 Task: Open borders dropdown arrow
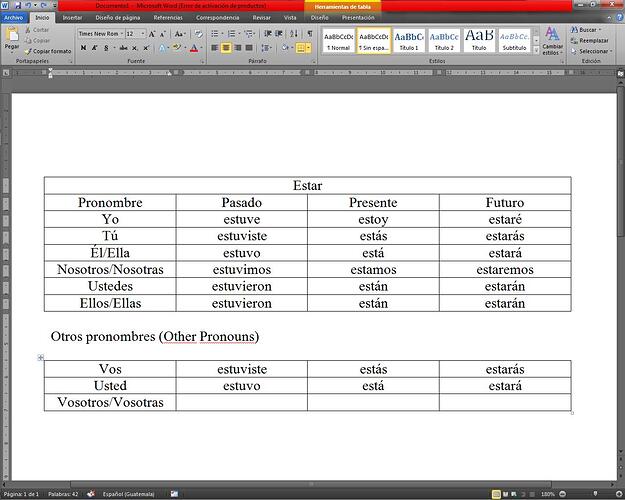click(309, 48)
